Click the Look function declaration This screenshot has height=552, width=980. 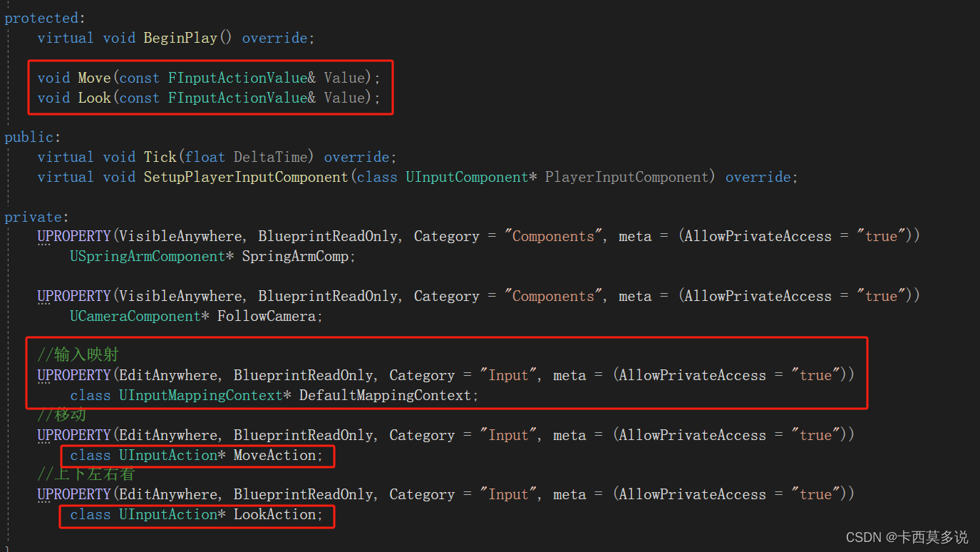[x=94, y=98]
